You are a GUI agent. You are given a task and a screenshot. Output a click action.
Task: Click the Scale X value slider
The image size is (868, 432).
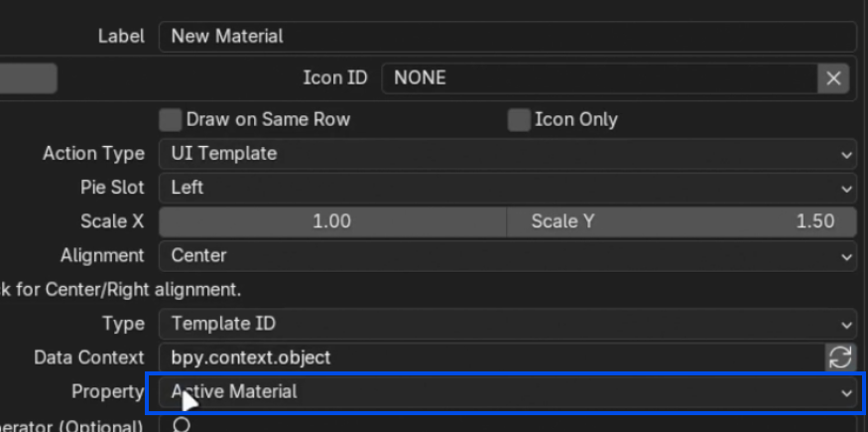tap(332, 221)
